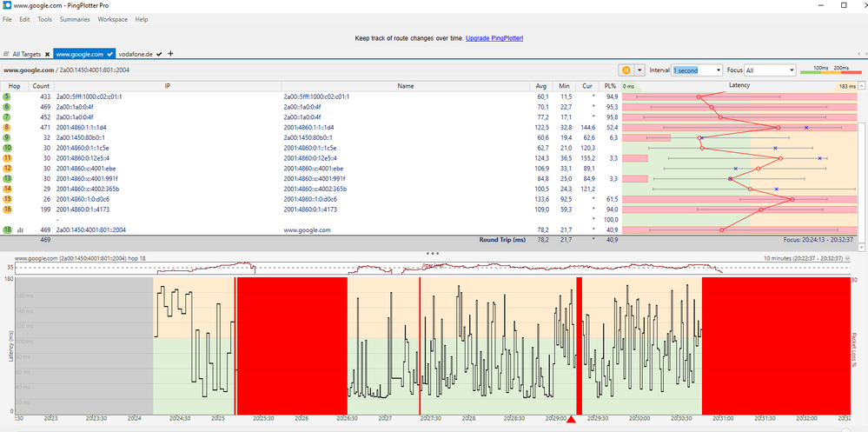Image resolution: width=868 pixels, height=432 pixels.
Task: Select the hop 12 circle icon
Action: 7,169
